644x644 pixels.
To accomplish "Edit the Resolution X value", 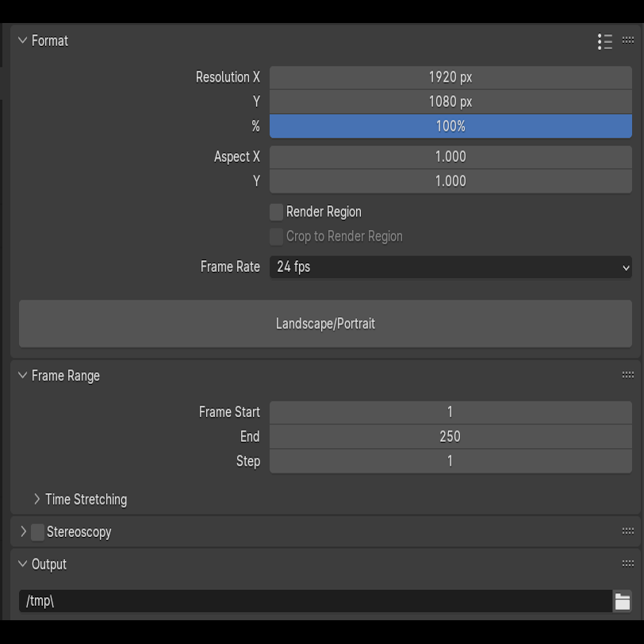I will pyautogui.click(x=450, y=77).
